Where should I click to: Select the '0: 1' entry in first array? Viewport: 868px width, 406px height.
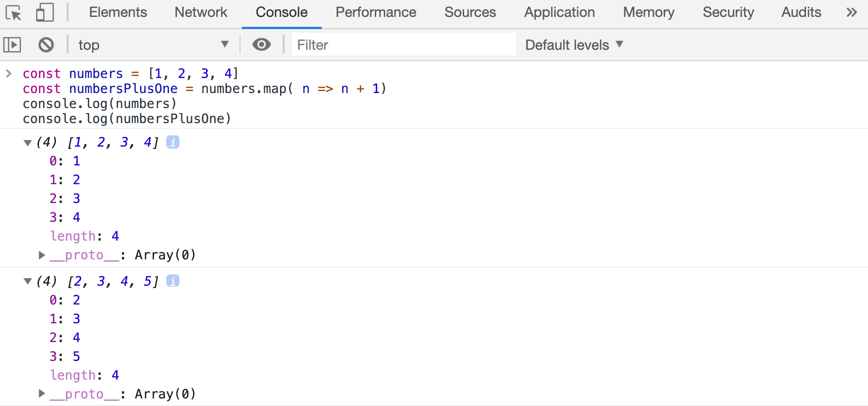(x=65, y=161)
